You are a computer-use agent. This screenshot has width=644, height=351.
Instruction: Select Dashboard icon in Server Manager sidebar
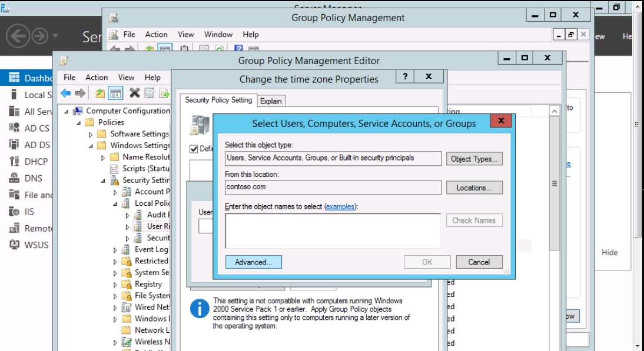14,78
